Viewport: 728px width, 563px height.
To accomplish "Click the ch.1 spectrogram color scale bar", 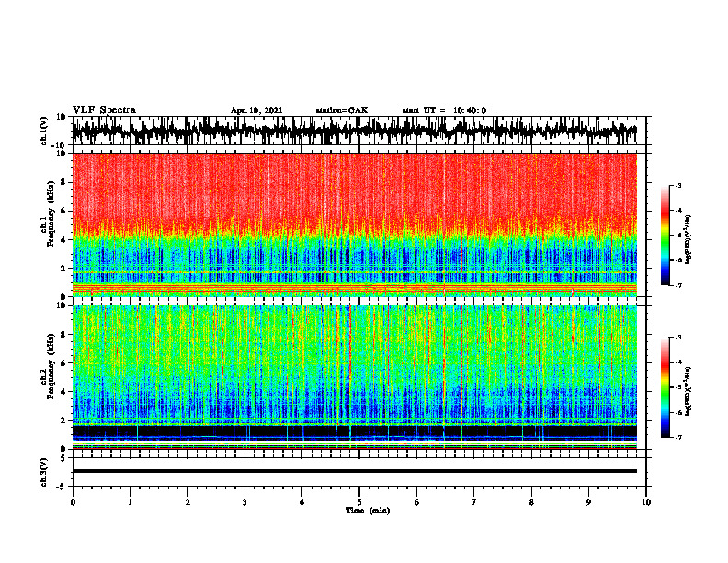I will coord(665,236).
